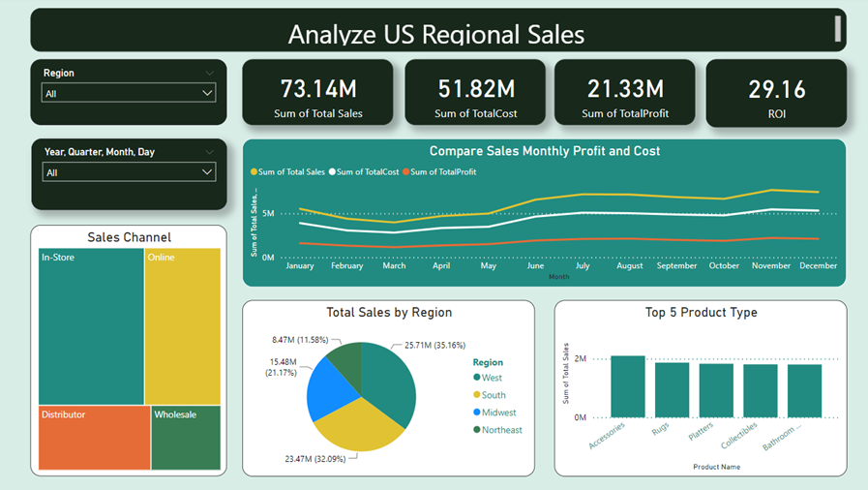Viewport: 868px width, 490px height.
Task: Select the Accessories bar in Top 5 Product Type
Action: pyautogui.click(x=627, y=386)
